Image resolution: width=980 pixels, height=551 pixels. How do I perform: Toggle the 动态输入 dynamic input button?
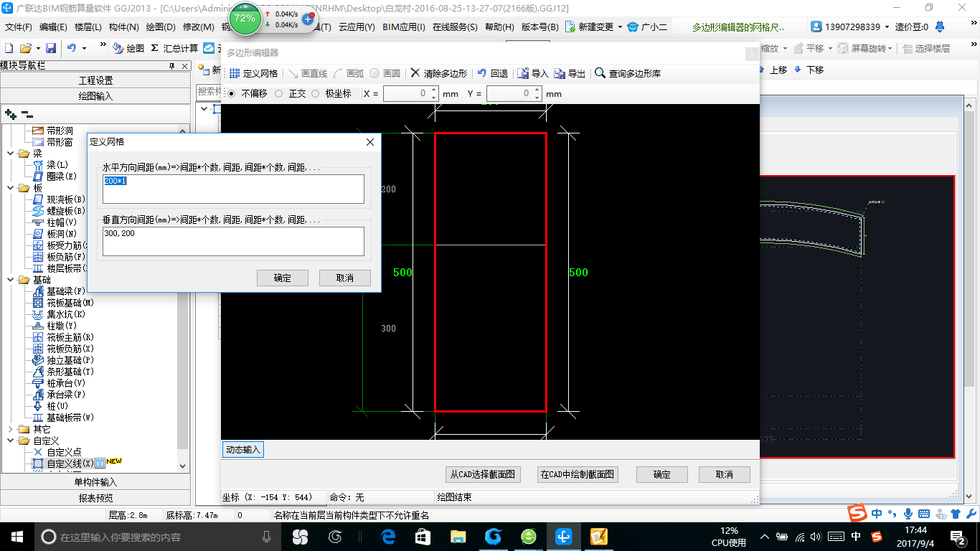point(243,450)
